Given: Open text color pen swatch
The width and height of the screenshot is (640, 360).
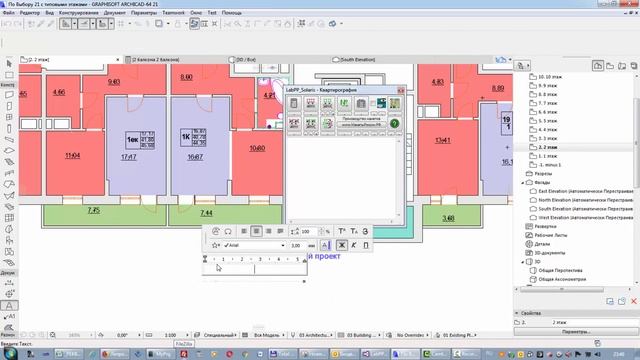Looking at the screenshot, I should click(326, 245).
